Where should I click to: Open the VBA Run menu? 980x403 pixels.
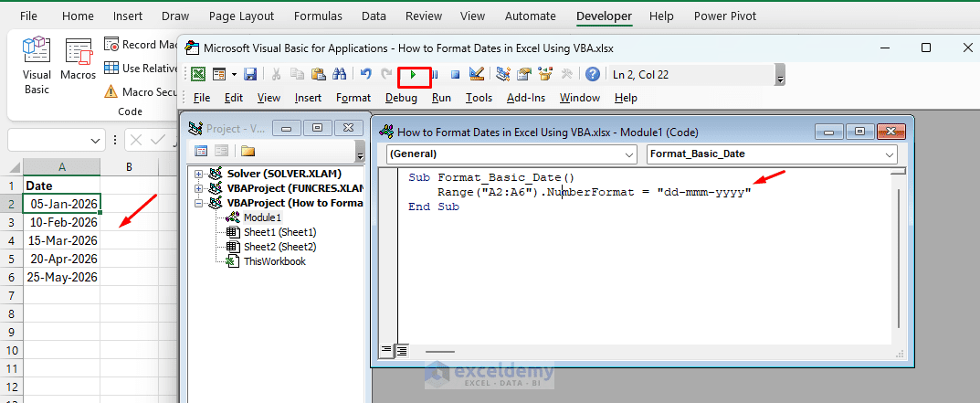coord(441,98)
